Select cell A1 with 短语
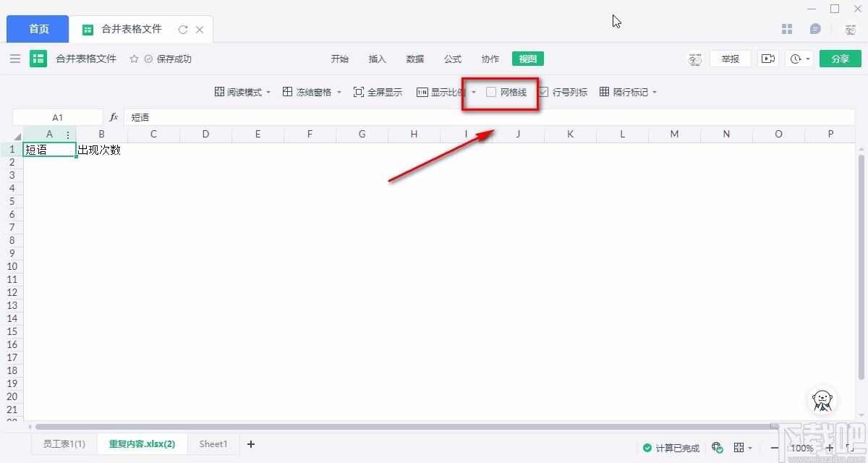 tap(50, 150)
